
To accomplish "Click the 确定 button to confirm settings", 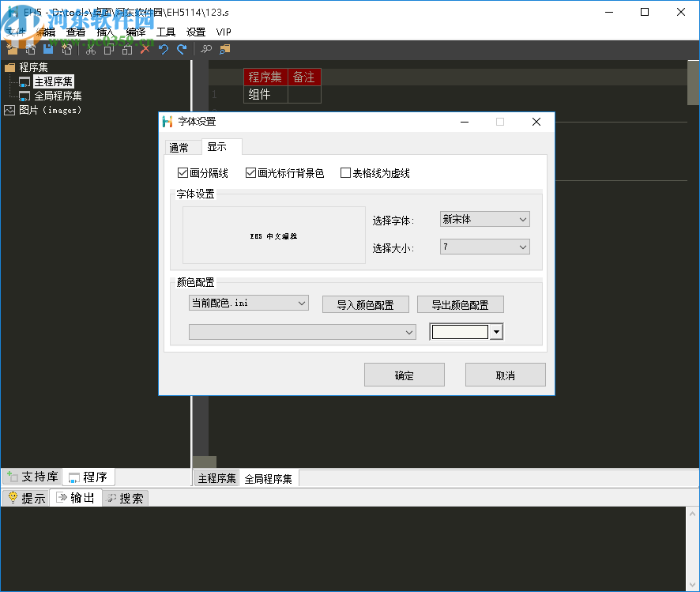I will point(404,375).
